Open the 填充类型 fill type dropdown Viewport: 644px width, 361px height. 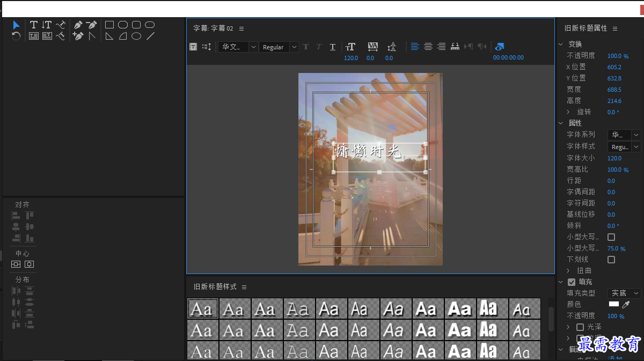point(624,293)
